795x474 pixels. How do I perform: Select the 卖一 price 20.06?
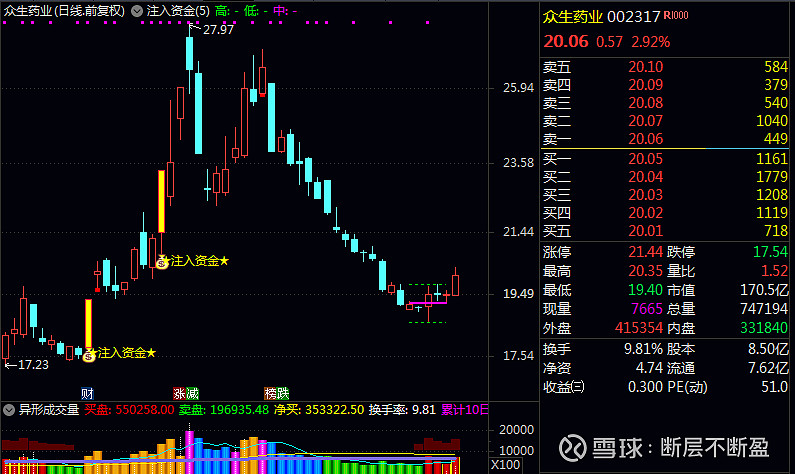tap(645, 139)
